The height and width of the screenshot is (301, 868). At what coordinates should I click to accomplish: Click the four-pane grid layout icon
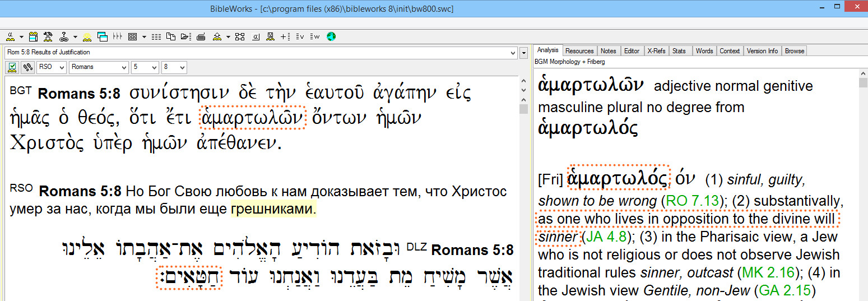[x=132, y=37]
